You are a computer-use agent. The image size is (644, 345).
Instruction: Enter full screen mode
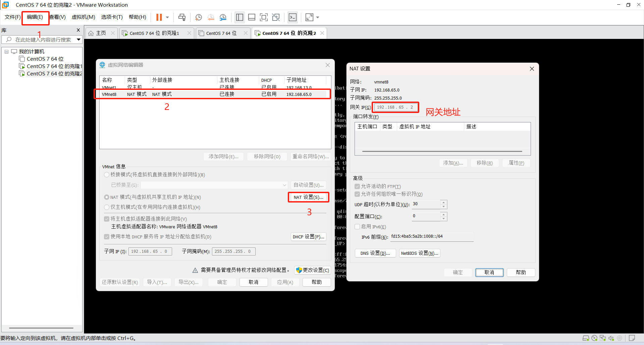pyautogui.click(x=264, y=17)
